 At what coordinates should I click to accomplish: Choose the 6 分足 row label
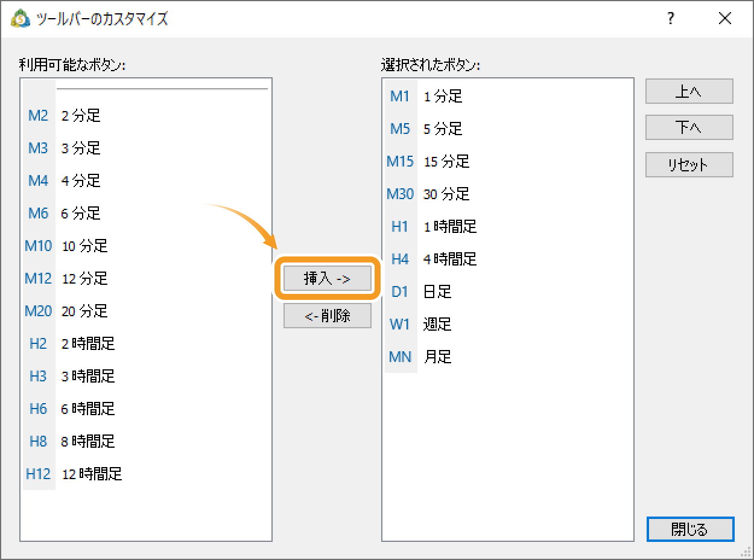(81, 214)
